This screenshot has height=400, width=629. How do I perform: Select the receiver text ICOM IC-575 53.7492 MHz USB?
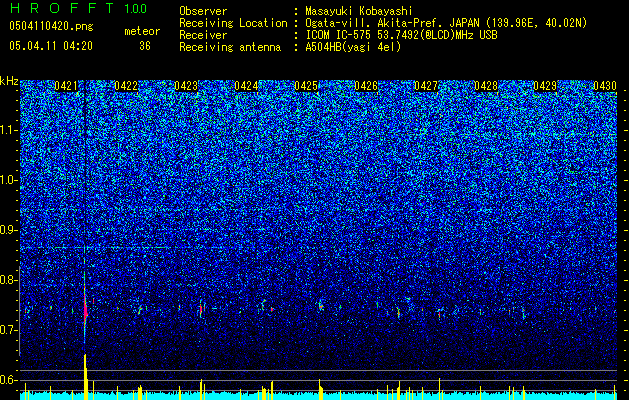401,35
